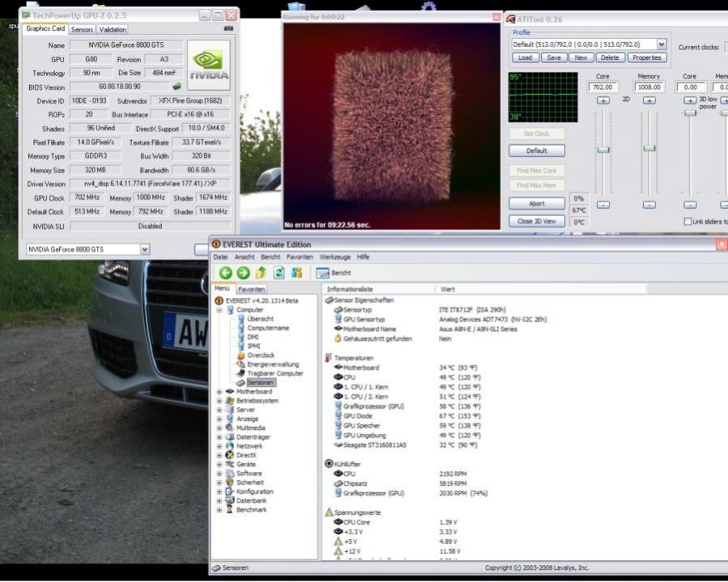The image size is (728, 582).
Task: Click the Kühllüfter section icon
Action: (x=329, y=464)
